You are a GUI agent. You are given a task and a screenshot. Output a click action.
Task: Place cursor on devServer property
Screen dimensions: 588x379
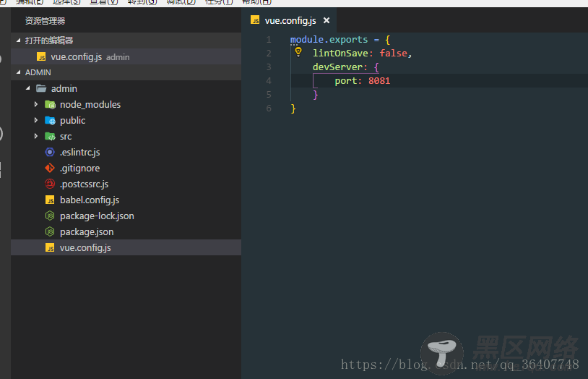click(337, 67)
